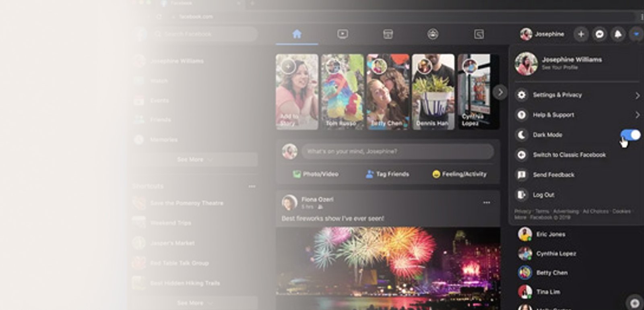
Task: Expand the Help & Support chevron
Action: [x=637, y=115]
